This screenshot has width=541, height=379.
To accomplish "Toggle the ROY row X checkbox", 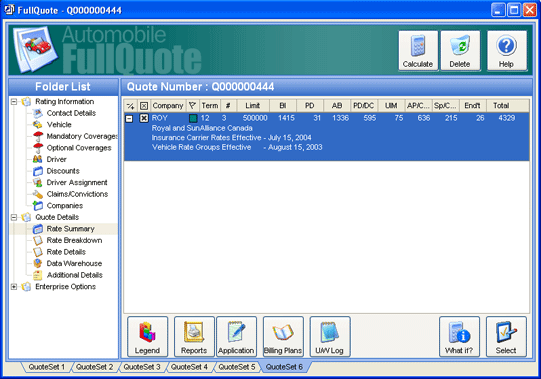I will tap(144, 118).
